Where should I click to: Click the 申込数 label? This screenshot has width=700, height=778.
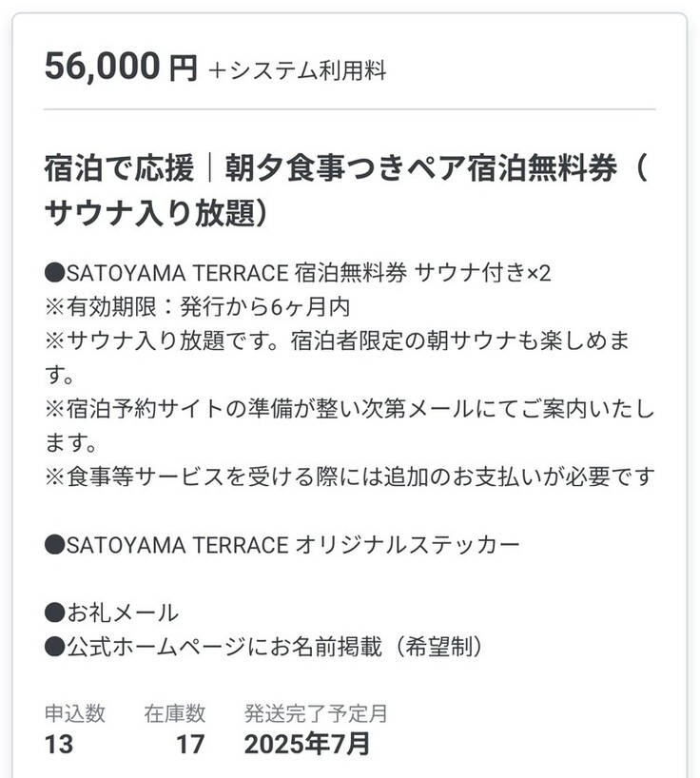point(75,713)
